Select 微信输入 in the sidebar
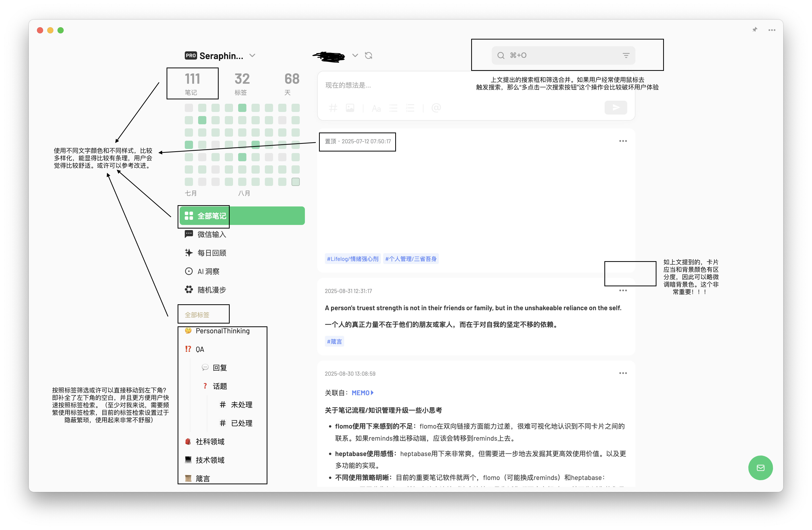 point(211,234)
